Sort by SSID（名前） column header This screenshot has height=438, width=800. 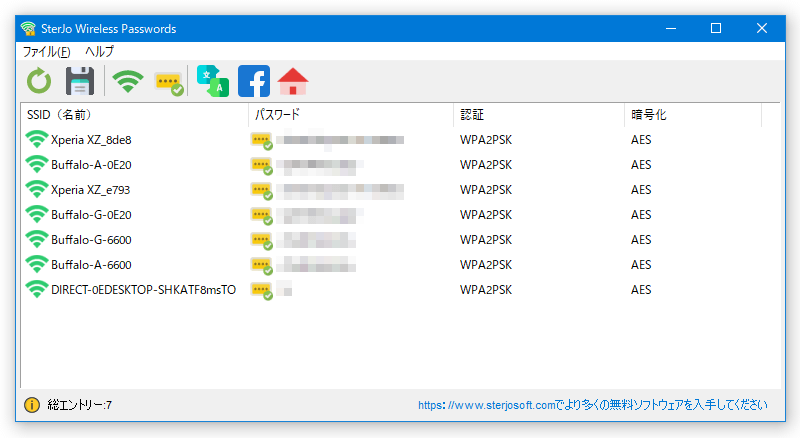point(135,115)
